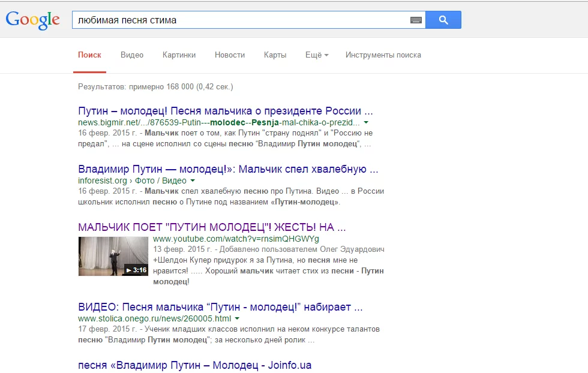Open the on-screen keyboard icon in search box
The height and width of the screenshot is (373, 588).
(x=416, y=20)
